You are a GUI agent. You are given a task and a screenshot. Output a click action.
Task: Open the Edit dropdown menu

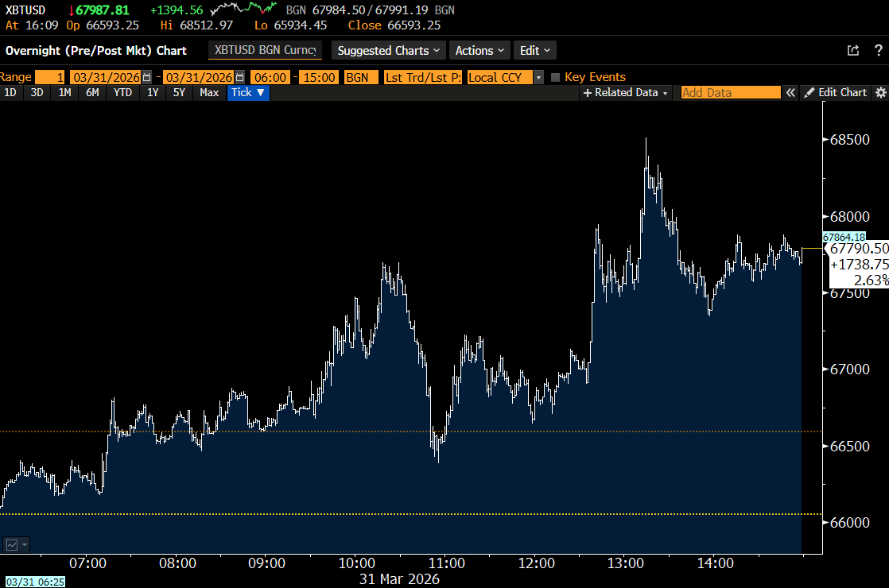(534, 50)
